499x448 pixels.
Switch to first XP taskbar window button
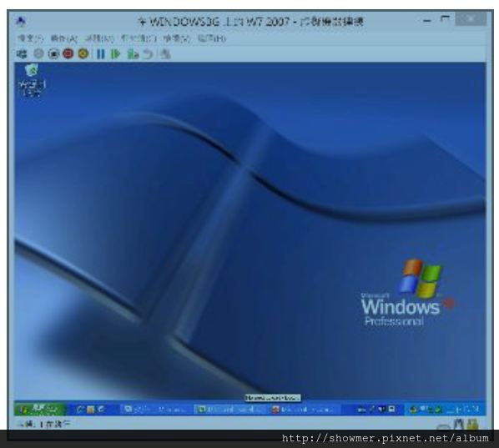156,410
